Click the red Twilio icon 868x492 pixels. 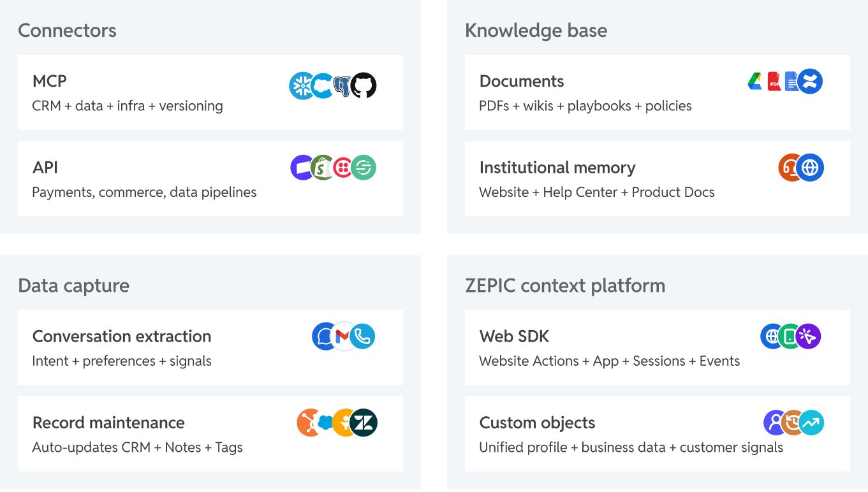click(x=343, y=168)
